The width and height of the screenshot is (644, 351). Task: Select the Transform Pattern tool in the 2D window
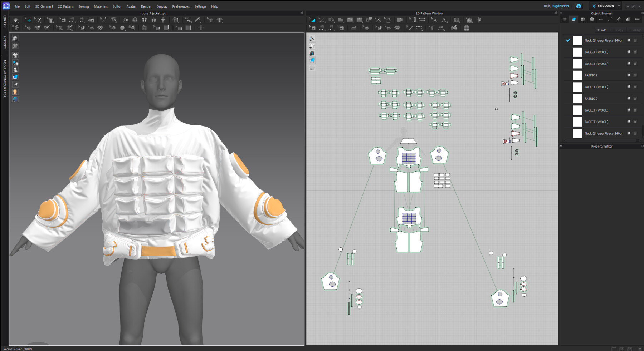pos(312,20)
